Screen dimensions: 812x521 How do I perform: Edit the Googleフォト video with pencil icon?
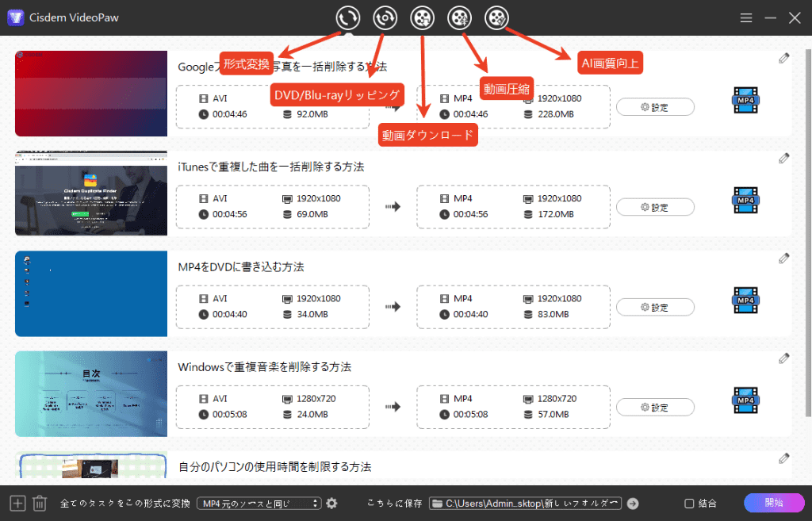point(783,59)
